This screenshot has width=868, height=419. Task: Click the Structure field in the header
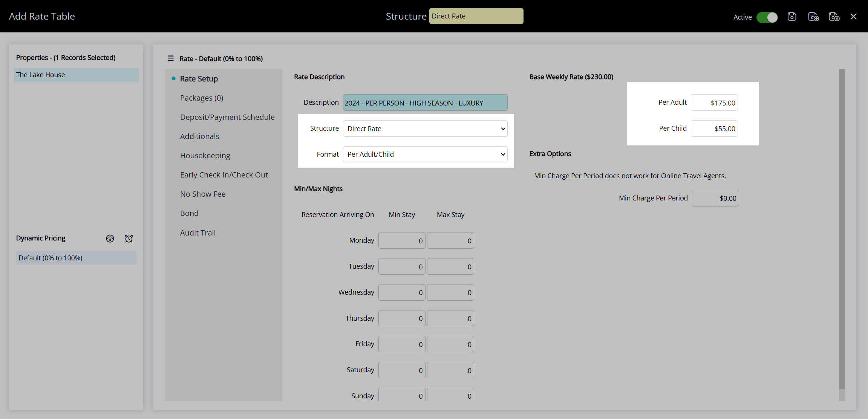pos(476,16)
